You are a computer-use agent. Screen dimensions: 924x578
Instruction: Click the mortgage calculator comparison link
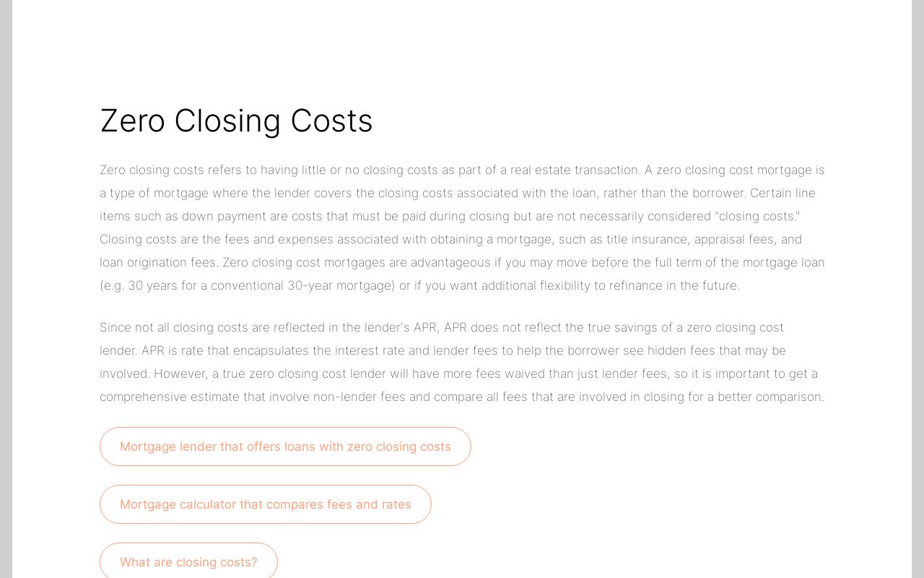coord(266,504)
